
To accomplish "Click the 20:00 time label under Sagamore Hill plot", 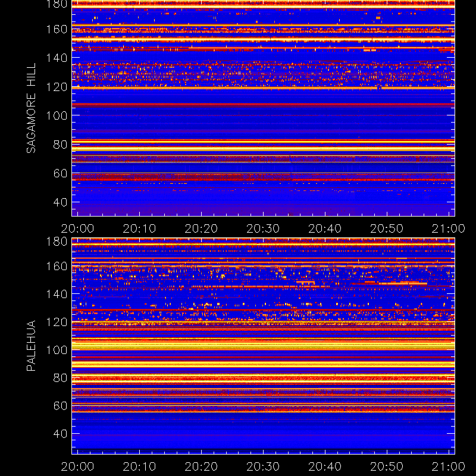I will [77, 228].
